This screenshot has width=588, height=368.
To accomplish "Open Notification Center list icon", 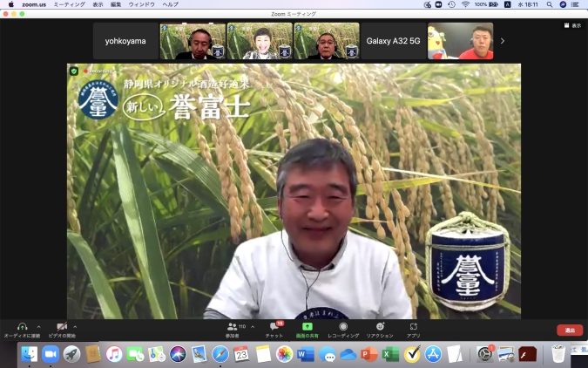I will coord(575,4).
